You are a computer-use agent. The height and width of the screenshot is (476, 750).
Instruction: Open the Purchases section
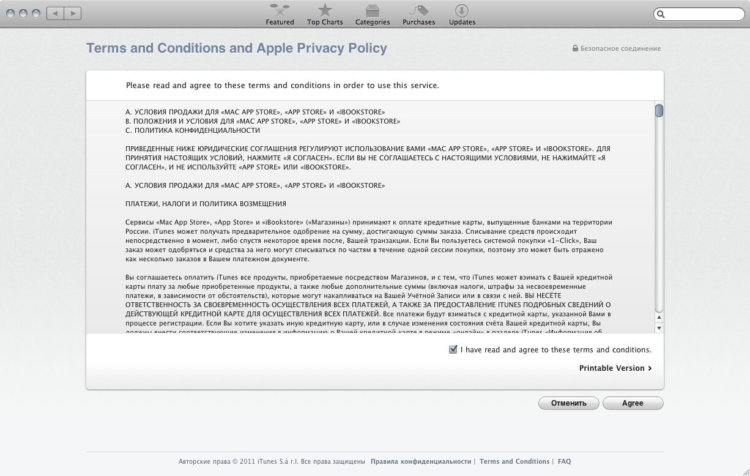pos(419,14)
